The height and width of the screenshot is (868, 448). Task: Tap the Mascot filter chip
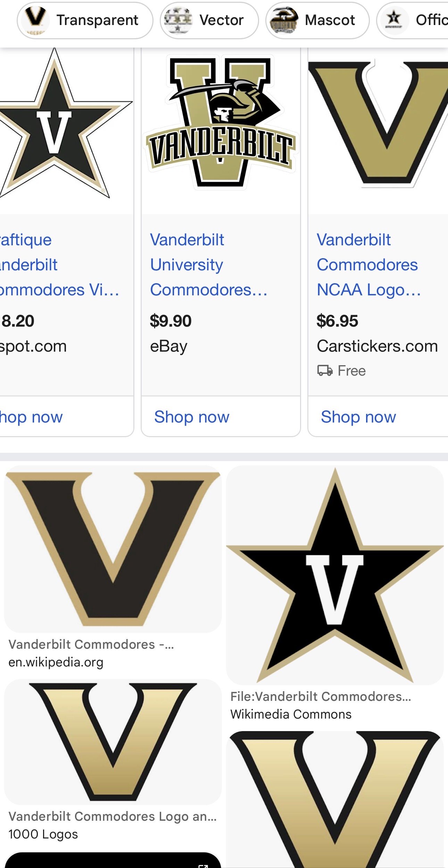coord(317,21)
